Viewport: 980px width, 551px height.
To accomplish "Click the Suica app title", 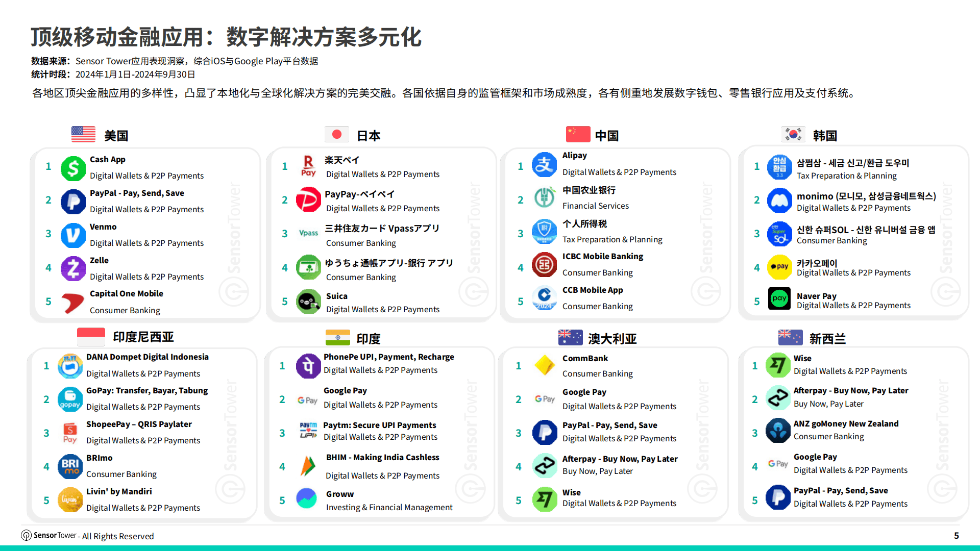I will pyautogui.click(x=336, y=296).
